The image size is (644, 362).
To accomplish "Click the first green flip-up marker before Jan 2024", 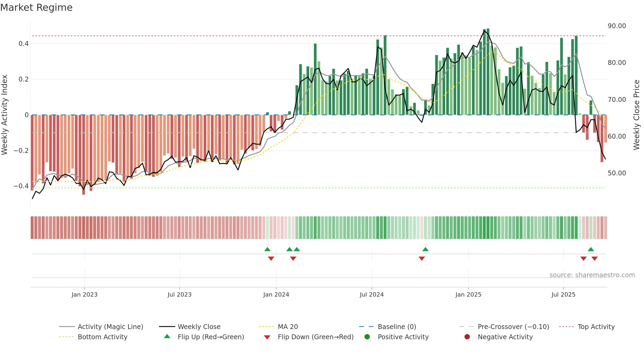I will point(267,249).
